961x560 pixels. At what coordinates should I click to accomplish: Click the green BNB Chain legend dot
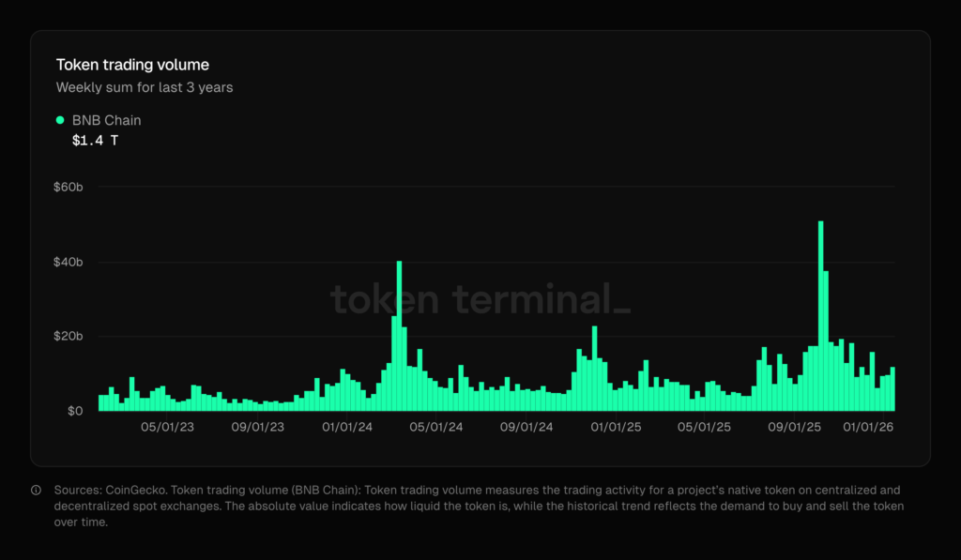[x=61, y=120]
